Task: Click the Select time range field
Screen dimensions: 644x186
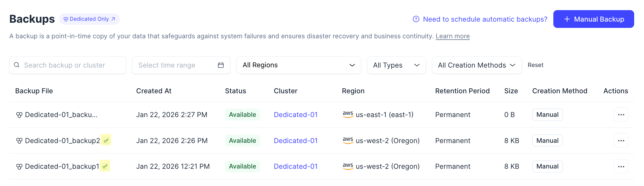Action: pos(175,65)
